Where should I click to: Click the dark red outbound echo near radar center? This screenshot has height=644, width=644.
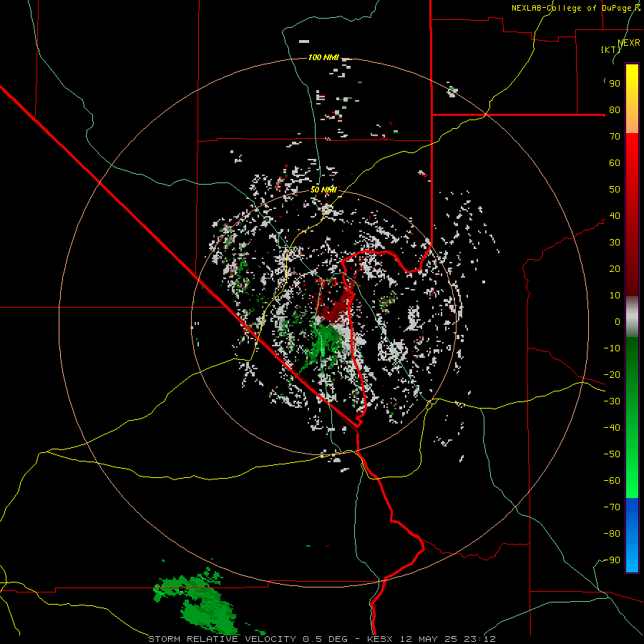pos(337,306)
